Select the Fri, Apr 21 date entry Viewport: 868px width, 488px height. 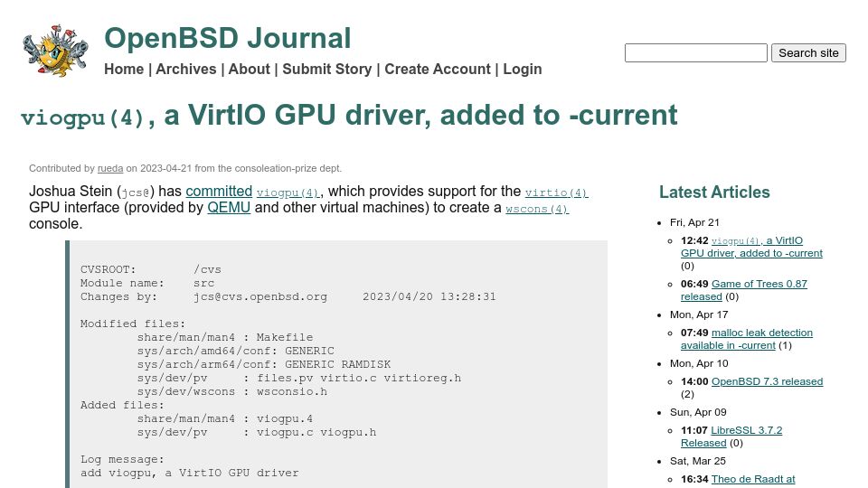[694, 222]
